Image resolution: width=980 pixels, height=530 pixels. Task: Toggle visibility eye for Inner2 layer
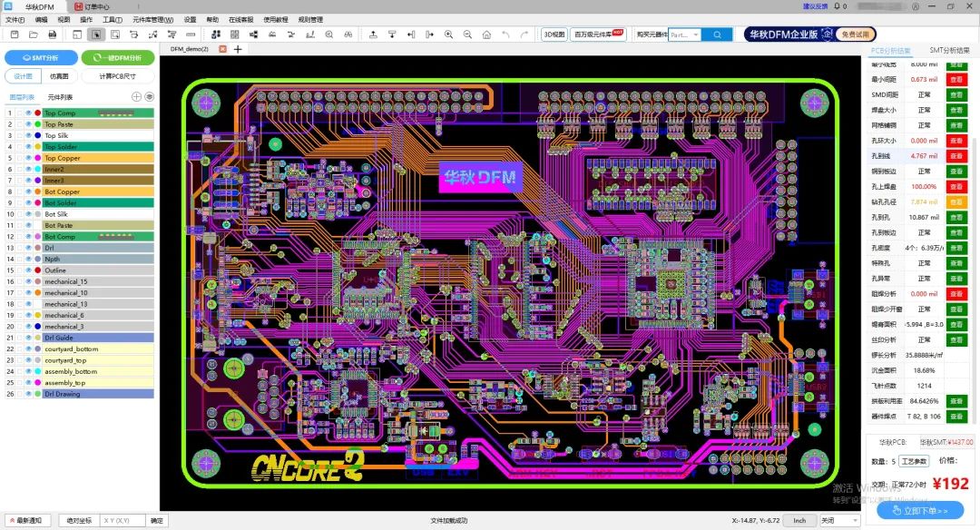click(x=29, y=170)
